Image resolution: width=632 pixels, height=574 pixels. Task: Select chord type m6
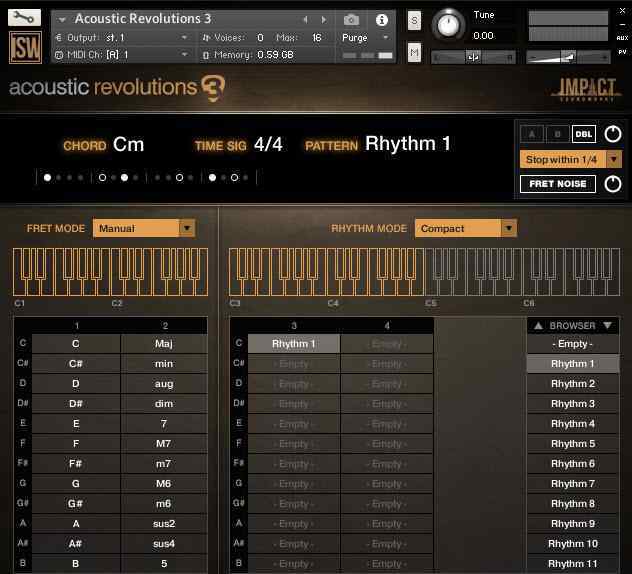tap(164, 503)
